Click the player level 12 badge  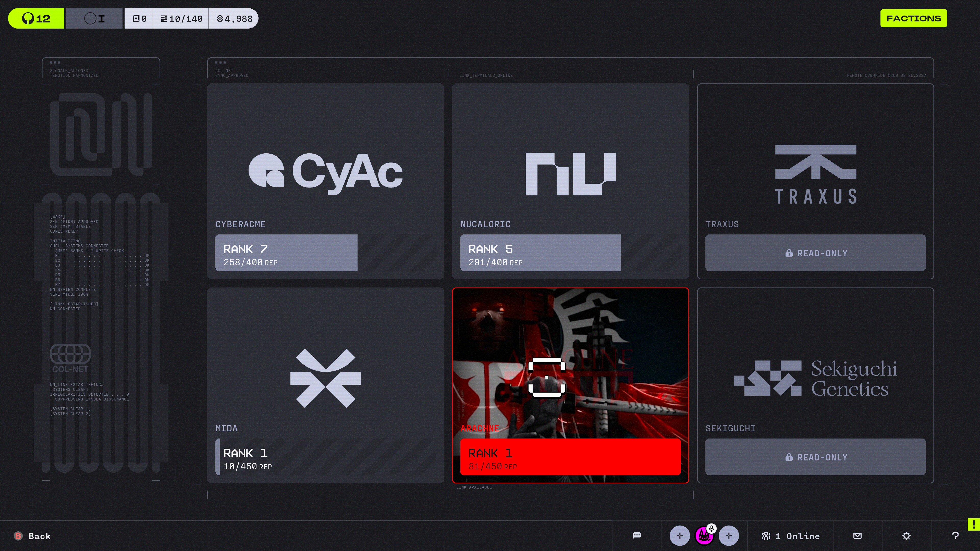pyautogui.click(x=36, y=18)
